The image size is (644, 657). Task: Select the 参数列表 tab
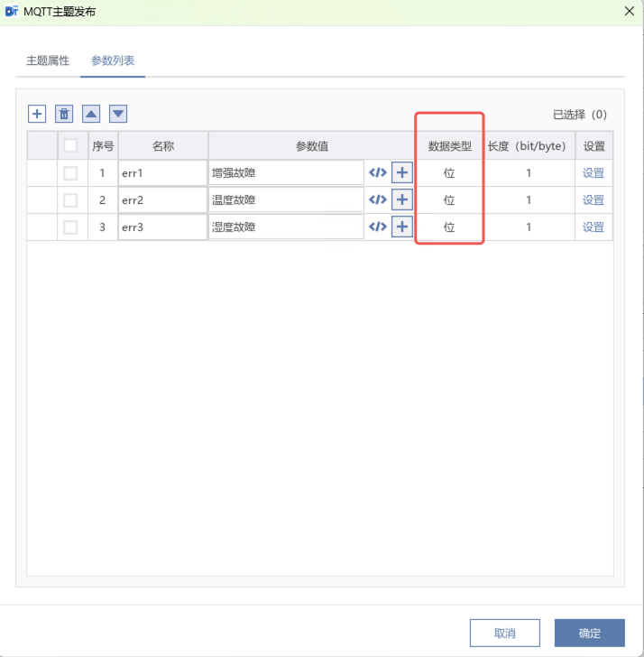pyautogui.click(x=113, y=61)
